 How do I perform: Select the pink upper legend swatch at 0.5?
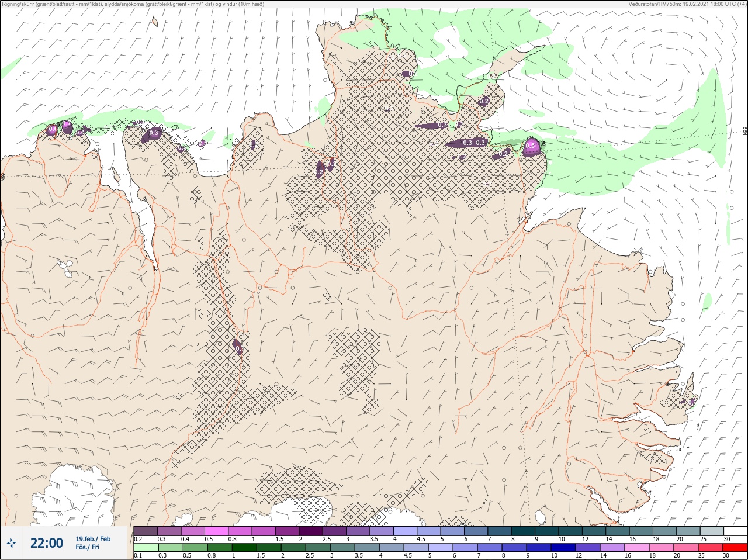(x=216, y=530)
